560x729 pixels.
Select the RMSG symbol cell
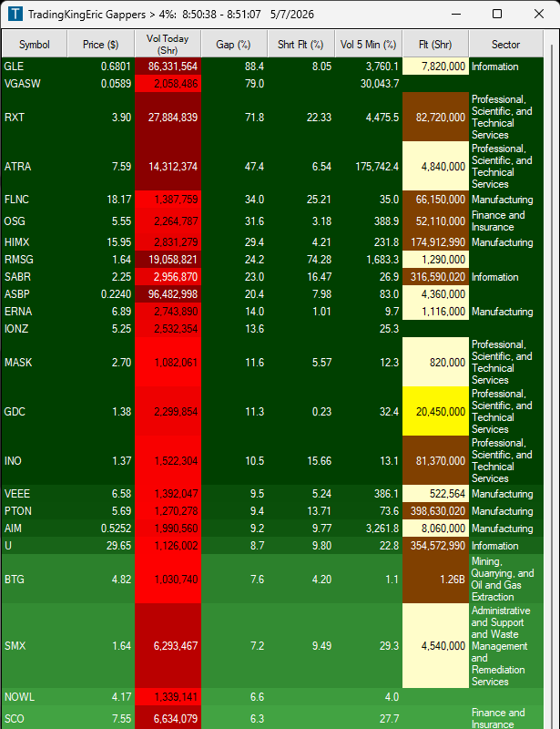(35, 260)
